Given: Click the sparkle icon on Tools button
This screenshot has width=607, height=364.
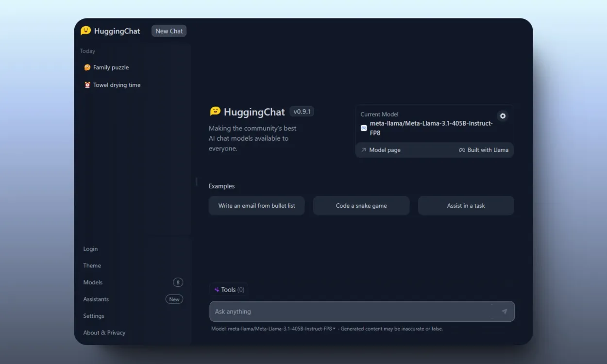Looking at the screenshot, I should (217, 290).
